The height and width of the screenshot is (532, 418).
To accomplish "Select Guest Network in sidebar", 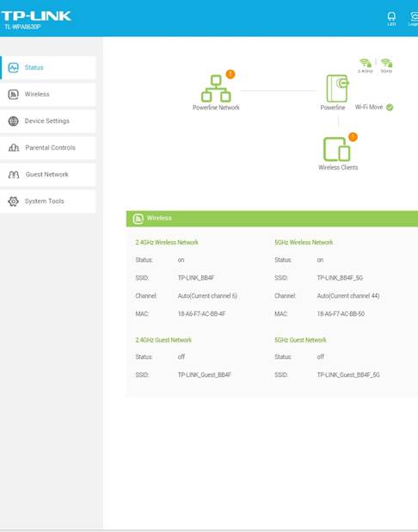I will [48, 175].
